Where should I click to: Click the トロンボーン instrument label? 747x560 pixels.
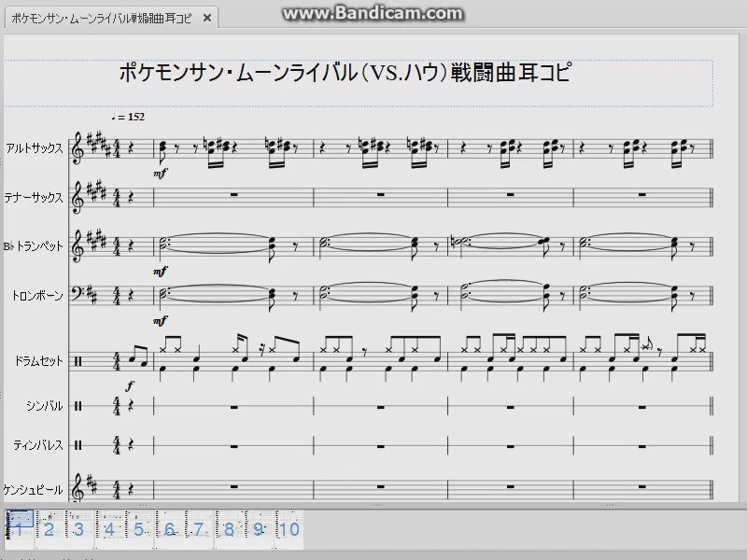click(37, 296)
